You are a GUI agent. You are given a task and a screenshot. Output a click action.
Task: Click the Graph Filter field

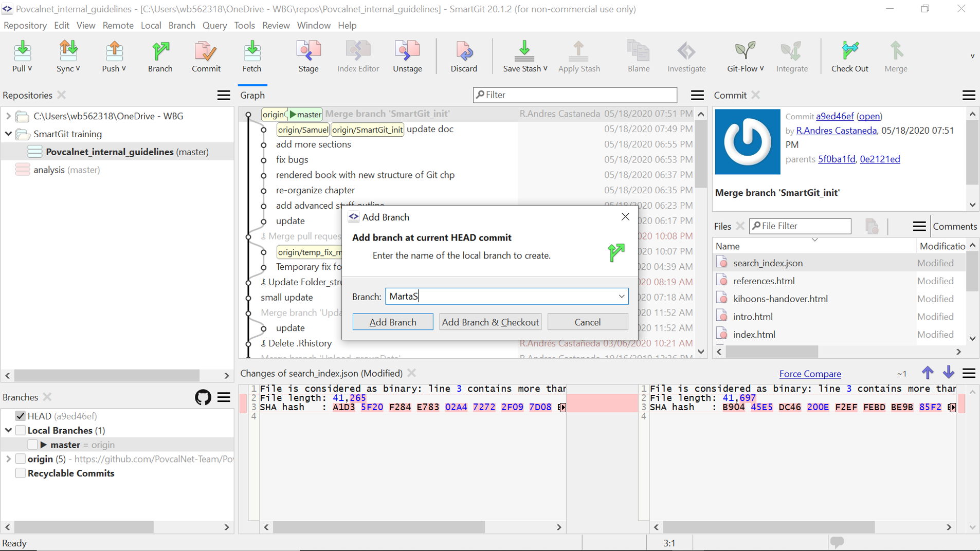click(x=575, y=95)
